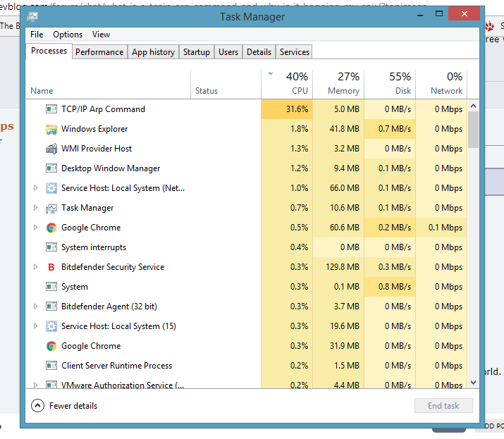Click the Task Manager title bar icon
The width and height of the screenshot is (504, 439).
[x=32, y=16]
